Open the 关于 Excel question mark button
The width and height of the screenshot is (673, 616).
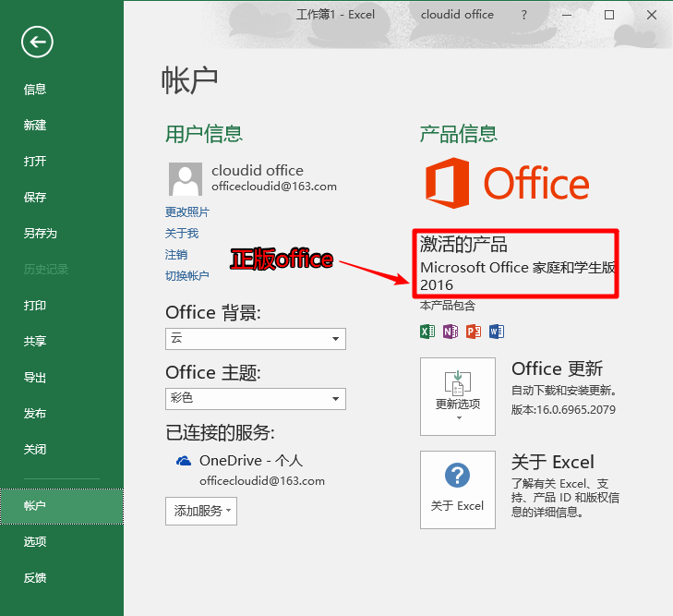coord(457,489)
